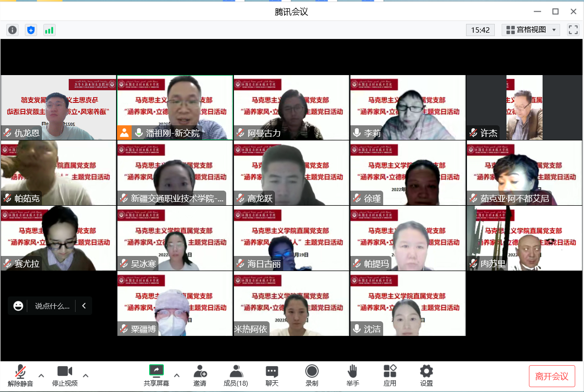
Task: Click the 离开会议 leave meeting button
Action: 552,376
